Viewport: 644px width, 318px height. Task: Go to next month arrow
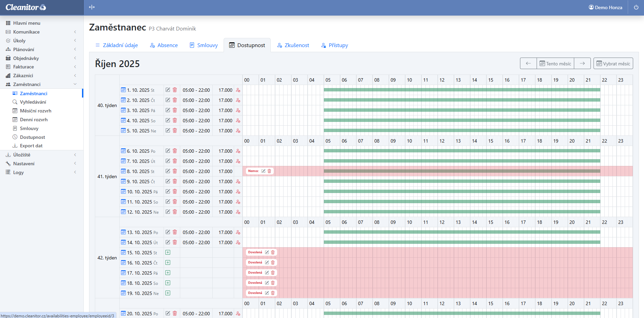click(582, 64)
